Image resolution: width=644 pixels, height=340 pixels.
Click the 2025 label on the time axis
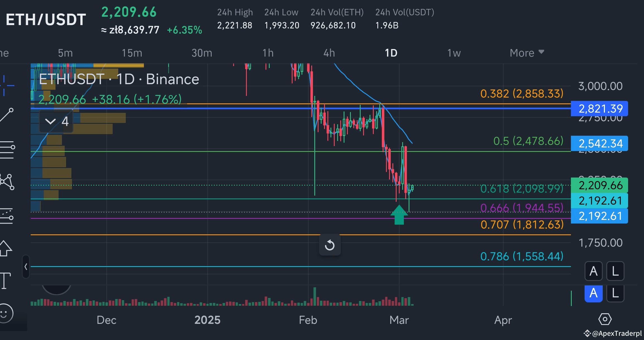point(207,320)
